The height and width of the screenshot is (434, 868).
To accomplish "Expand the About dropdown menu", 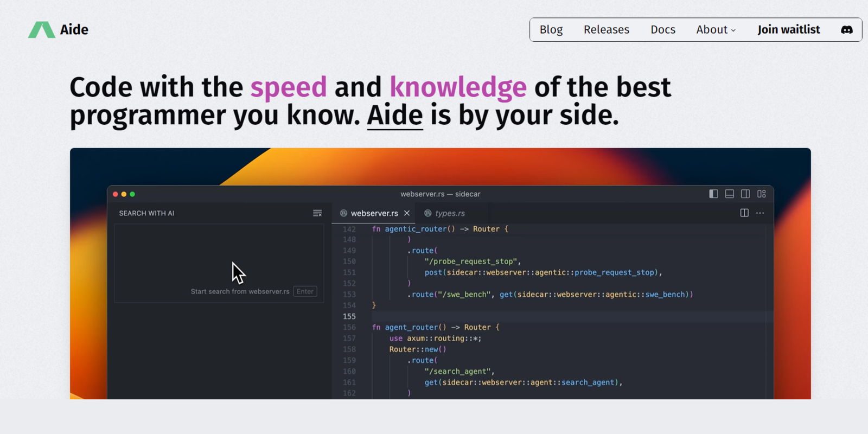I will coord(716,30).
